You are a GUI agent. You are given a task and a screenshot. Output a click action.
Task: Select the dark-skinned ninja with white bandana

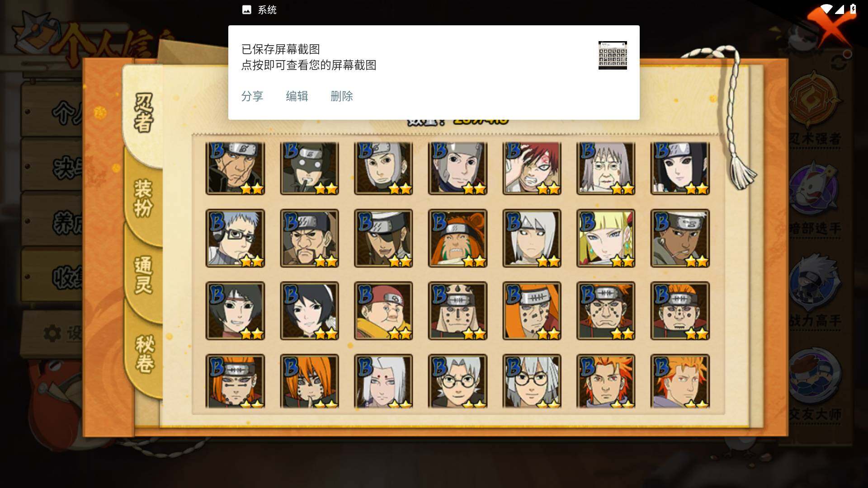[x=680, y=238]
